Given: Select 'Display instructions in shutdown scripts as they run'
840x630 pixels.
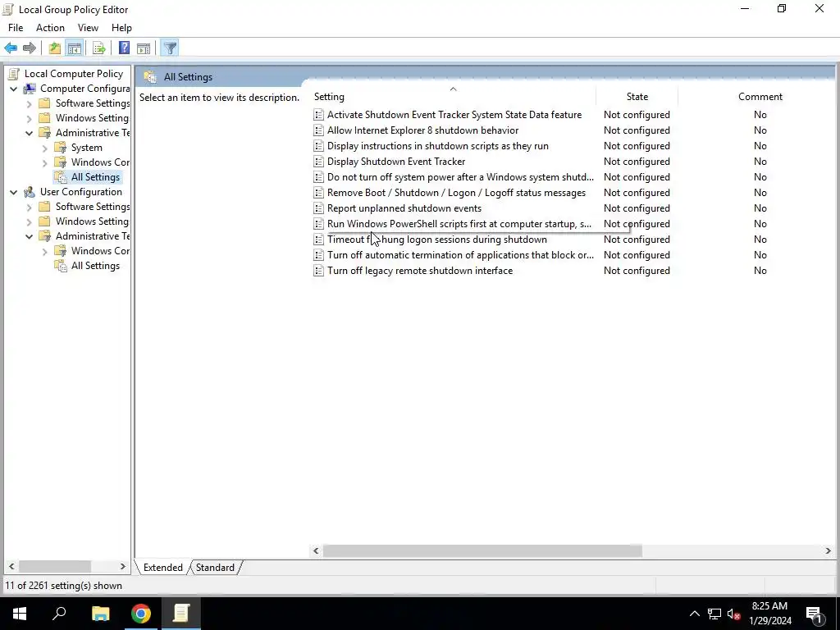Looking at the screenshot, I should [438, 146].
